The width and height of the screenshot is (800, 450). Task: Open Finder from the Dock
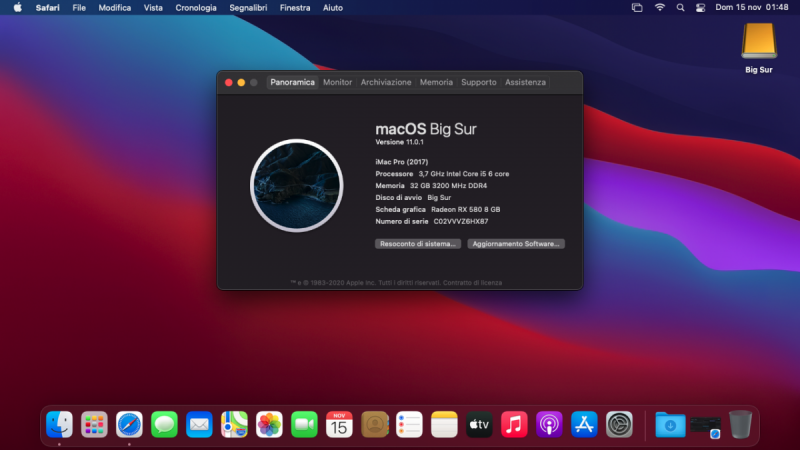(59, 424)
